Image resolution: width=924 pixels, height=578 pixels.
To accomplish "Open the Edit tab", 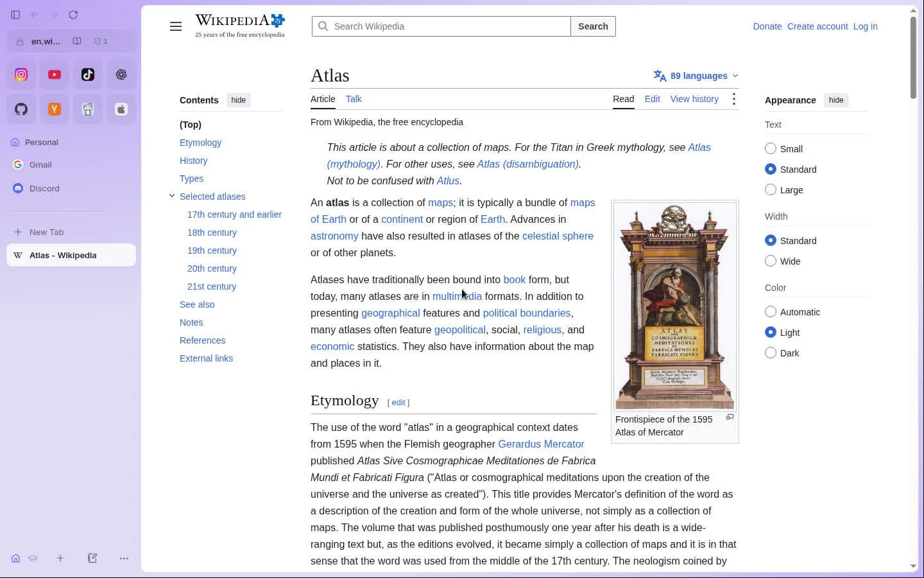I will [x=653, y=99].
